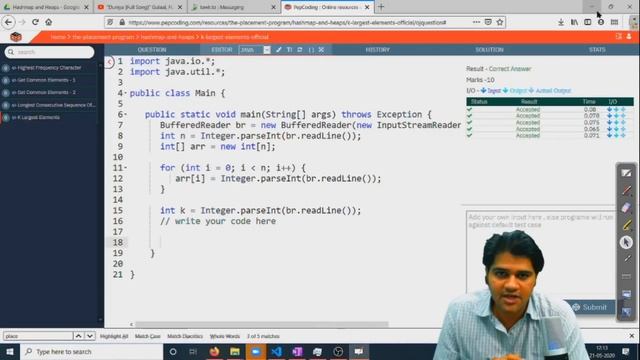640x360 pixels.
Task: Click the Output download link
Action: [x=515, y=91]
